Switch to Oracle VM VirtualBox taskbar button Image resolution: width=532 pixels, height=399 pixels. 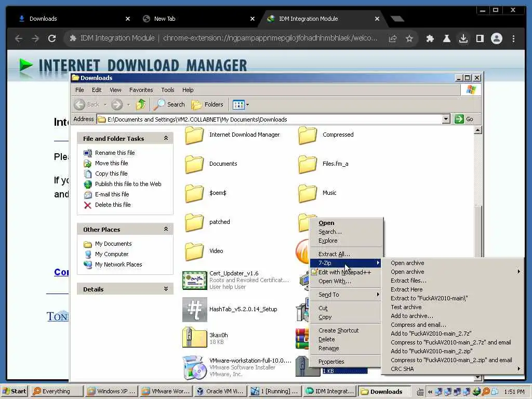point(220,391)
